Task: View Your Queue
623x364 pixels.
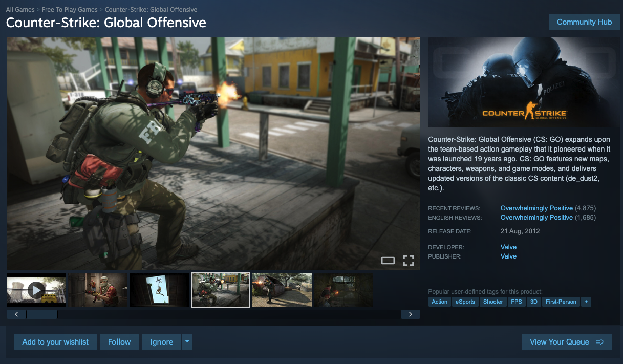Action: 567,342
